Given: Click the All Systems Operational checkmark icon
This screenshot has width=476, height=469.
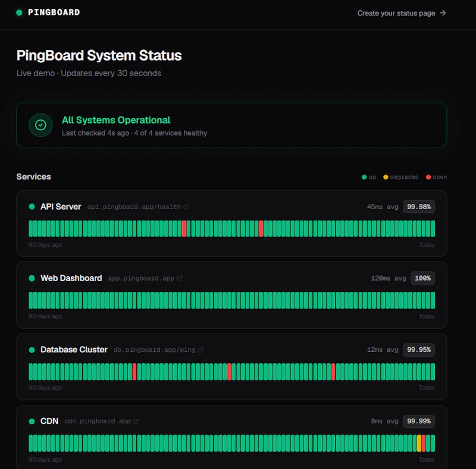Looking at the screenshot, I should [40, 125].
